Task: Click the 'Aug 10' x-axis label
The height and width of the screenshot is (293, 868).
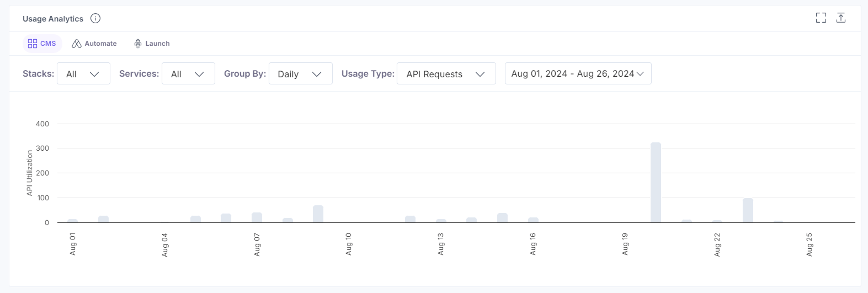Action: (x=348, y=244)
